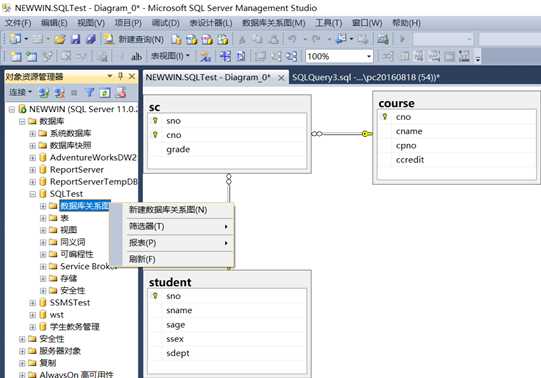Collapse the SQLTest database node
This screenshot has height=378, width=541.
[x=32, y=194]
